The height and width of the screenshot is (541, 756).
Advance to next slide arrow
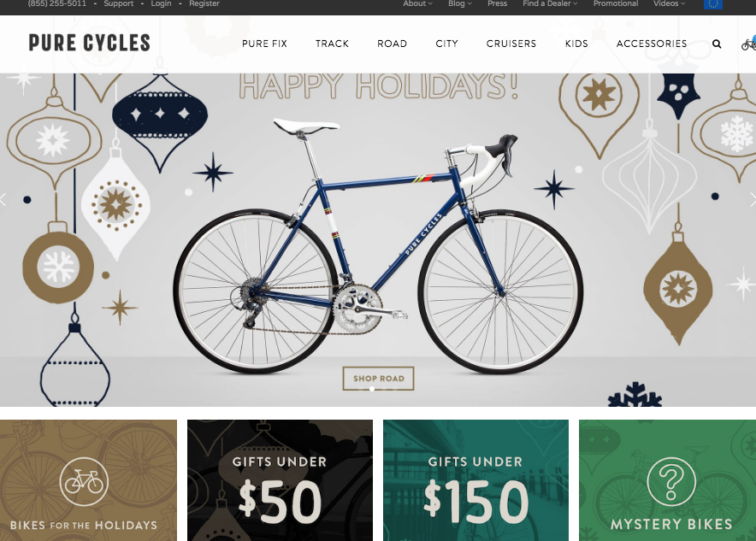point(753,199)
